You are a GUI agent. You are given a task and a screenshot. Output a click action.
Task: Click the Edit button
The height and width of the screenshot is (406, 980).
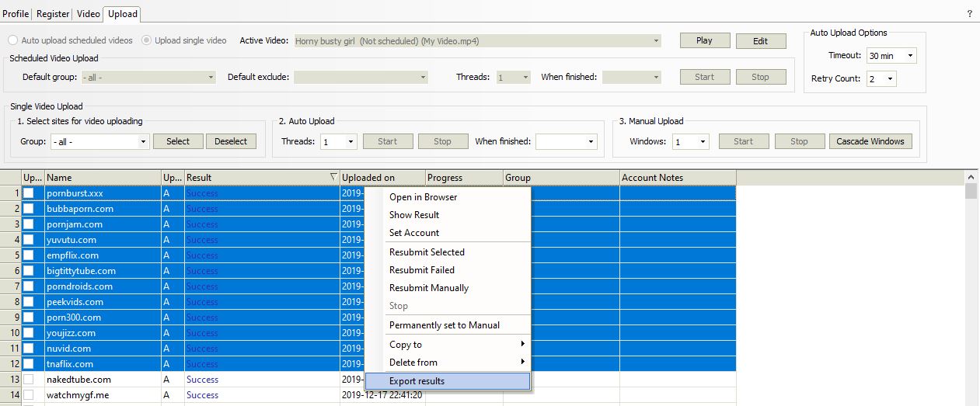tap(760, 41)
